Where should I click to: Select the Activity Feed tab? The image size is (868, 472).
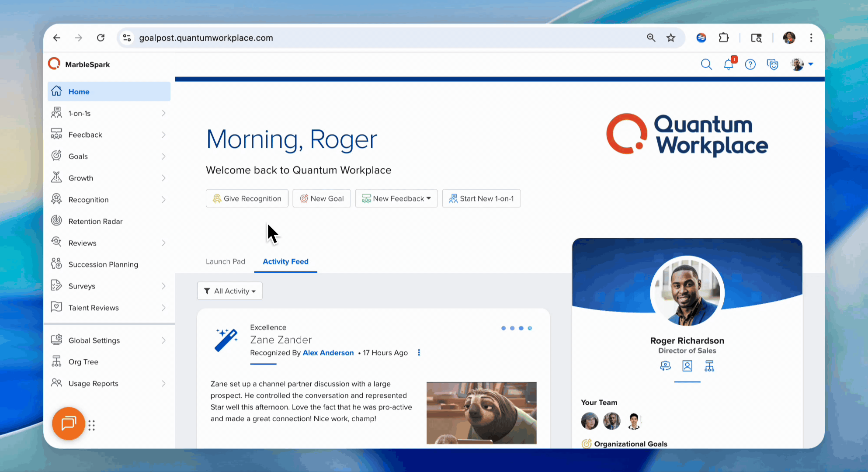pos(285,261)
